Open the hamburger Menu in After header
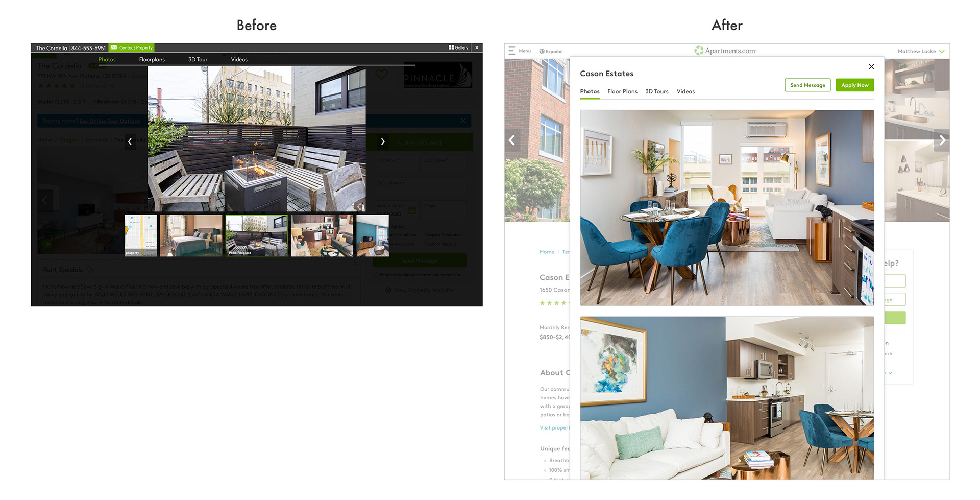The image size is (980, 500). 520,51
